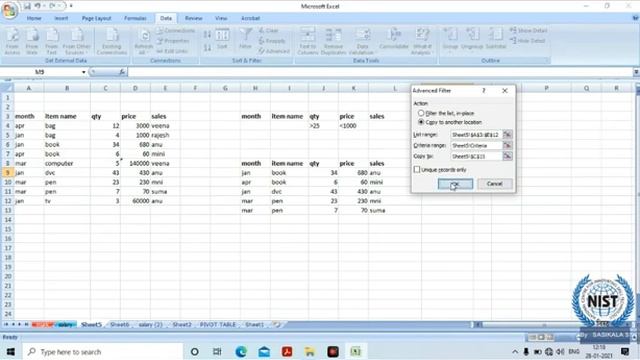The image size is (640, 360).
Task: Click the List range input field
Action: click(x=476, y=135)
